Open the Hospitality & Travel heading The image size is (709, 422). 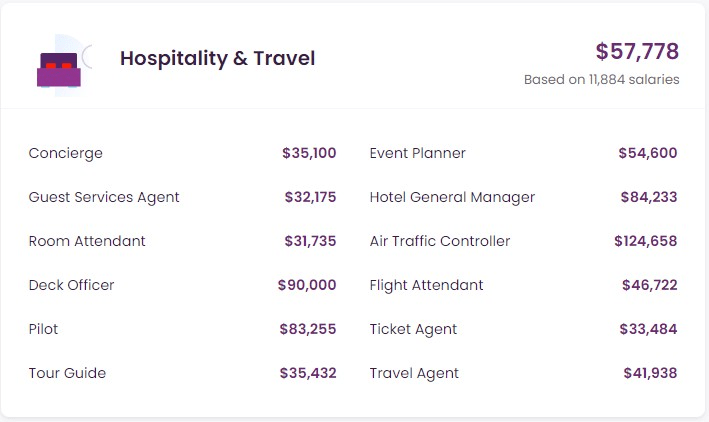coord(217,59)
